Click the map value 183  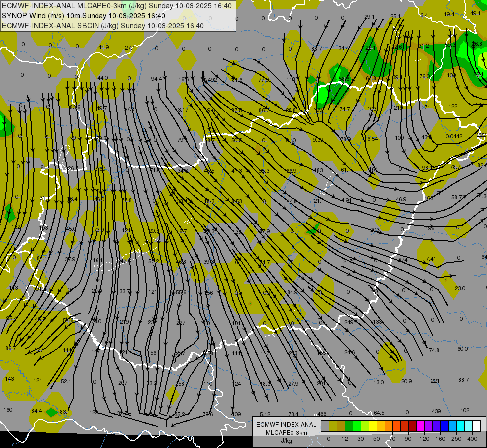[319, 170]
